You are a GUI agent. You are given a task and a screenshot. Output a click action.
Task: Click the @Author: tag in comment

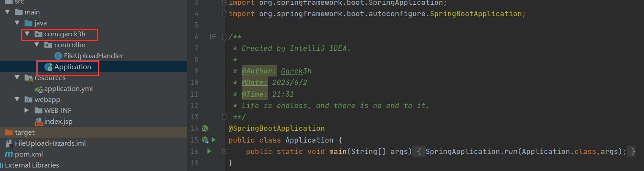point(259,71)
